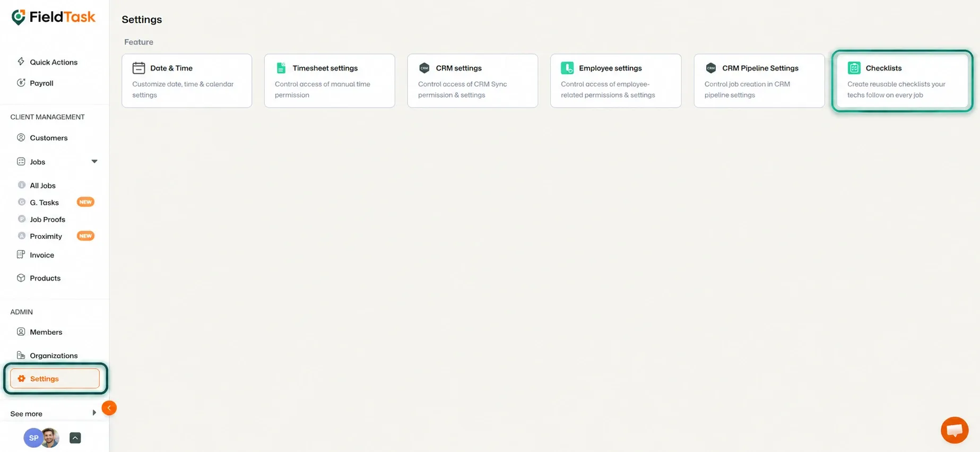Click the Checklists green icon
980x452 pixels.
pos(854,68)
